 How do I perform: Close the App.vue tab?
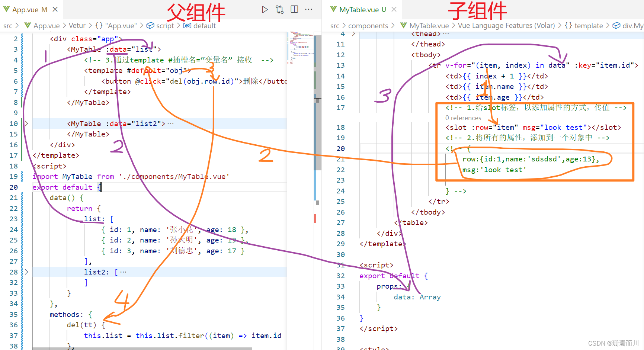(55, 9)
